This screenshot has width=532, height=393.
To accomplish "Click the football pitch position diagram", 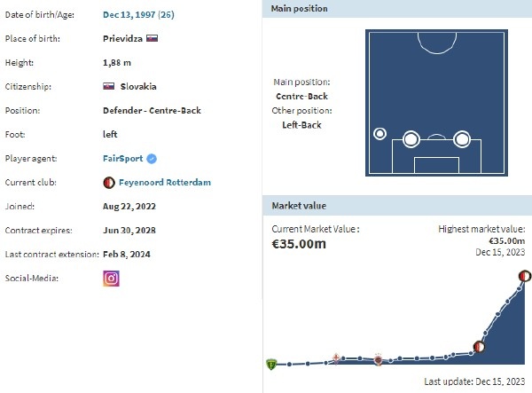I will tap(436, 103).
